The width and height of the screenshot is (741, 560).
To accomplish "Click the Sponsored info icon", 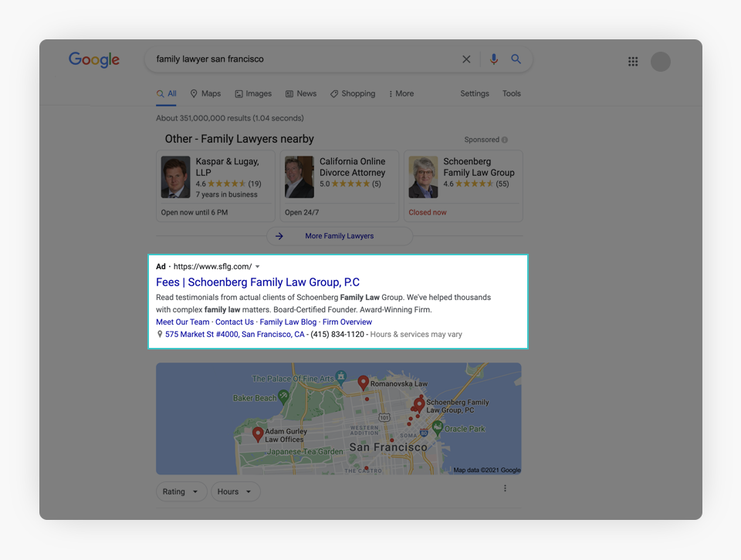I will coord(505,140).
